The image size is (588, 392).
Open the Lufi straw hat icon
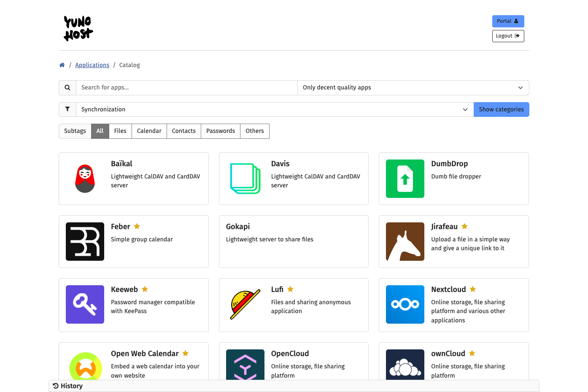pos(245,304)
